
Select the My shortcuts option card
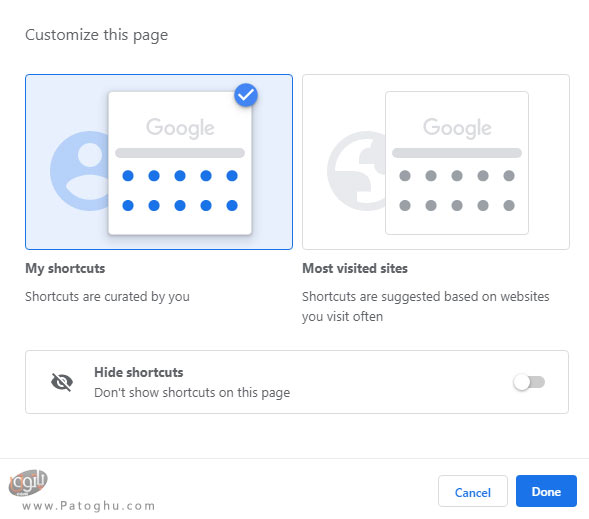159,162
